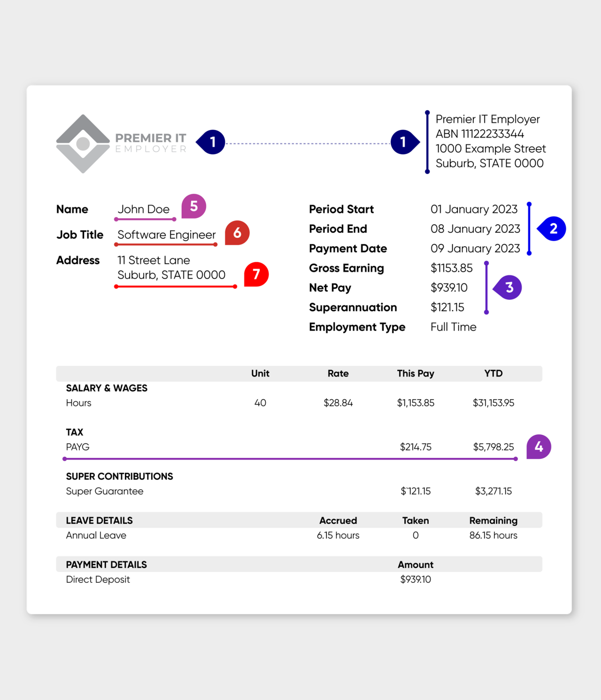Click the LEAVE DETAILS section header

click(99, 521)
